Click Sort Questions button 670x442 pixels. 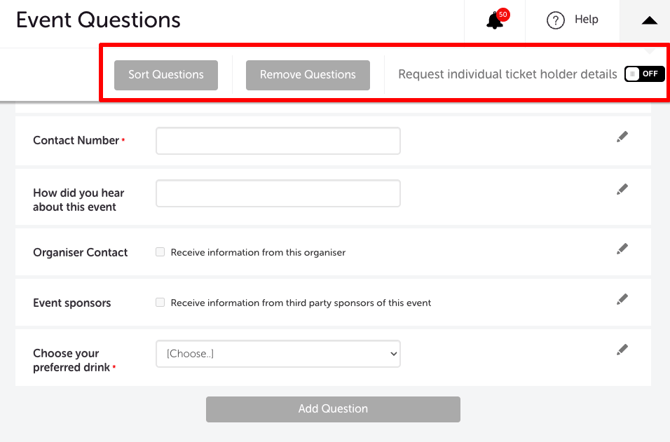click(166, 75)
